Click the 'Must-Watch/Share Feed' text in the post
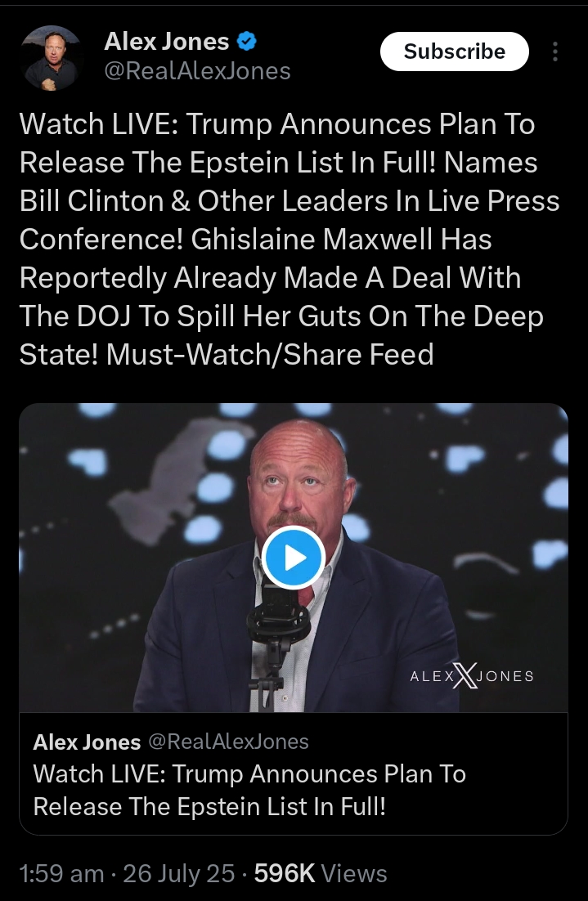This screenshot has width=588, height=901. point(270,354)
